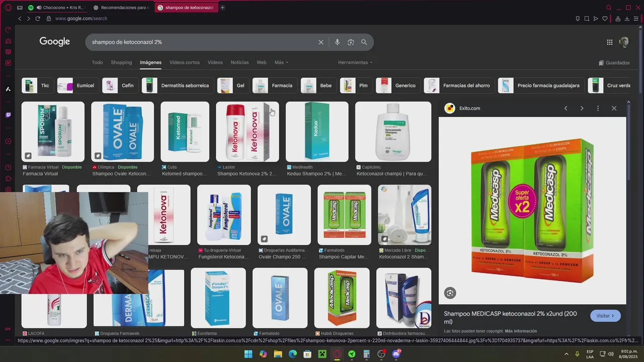Open the Google account avatar
644x362 pixels.
tap(624, 42)
